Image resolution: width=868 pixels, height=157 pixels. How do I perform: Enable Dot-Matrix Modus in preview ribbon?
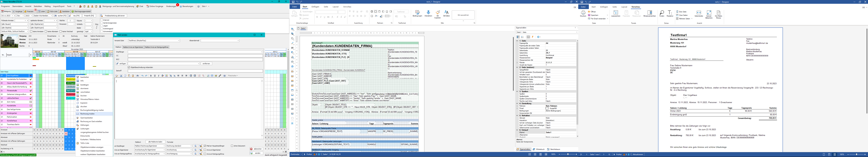[x=718, y=14]
